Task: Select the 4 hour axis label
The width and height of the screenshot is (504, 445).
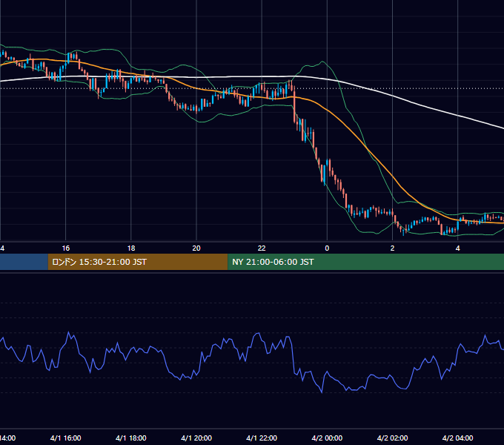Action: [458, 248]
